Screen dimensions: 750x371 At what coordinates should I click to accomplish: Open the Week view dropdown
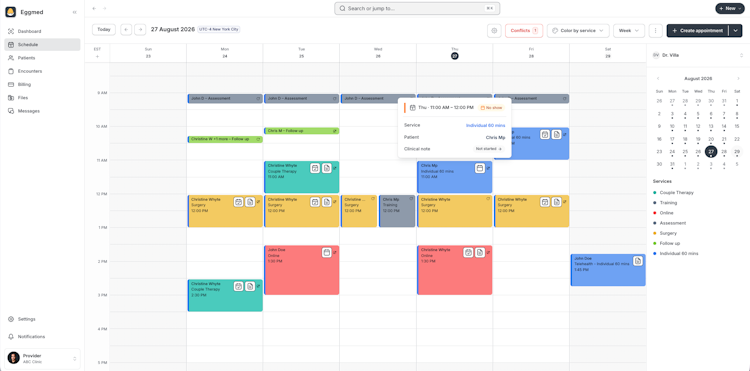[x=629, y=30]
